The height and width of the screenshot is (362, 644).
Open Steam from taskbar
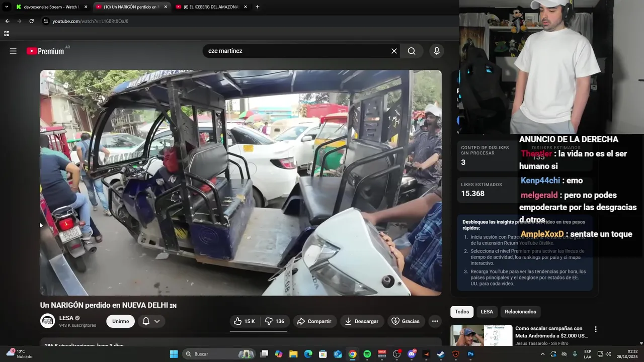point(441,354)
